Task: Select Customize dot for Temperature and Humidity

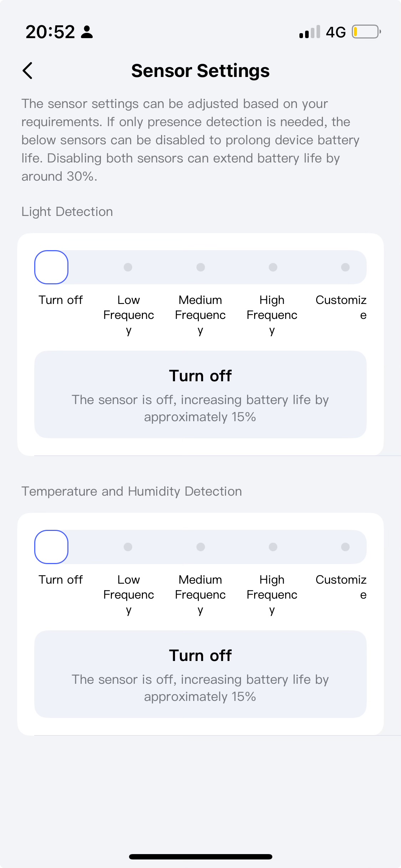Action: click(x=345, y=547)
